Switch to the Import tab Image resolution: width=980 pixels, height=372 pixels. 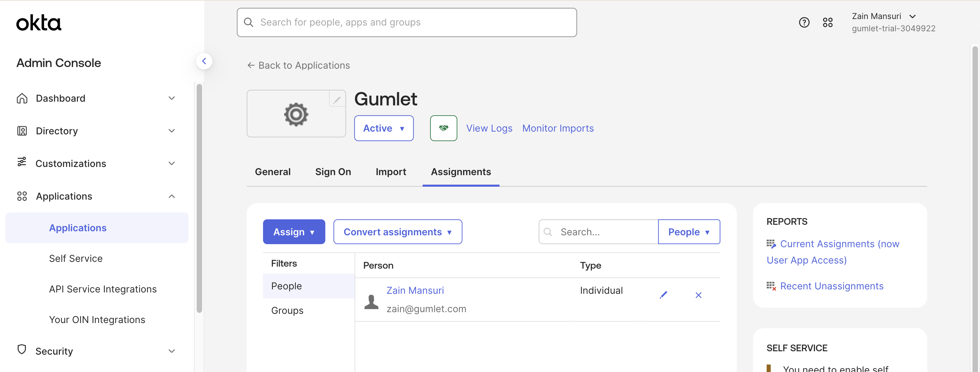tap(391, 172)
